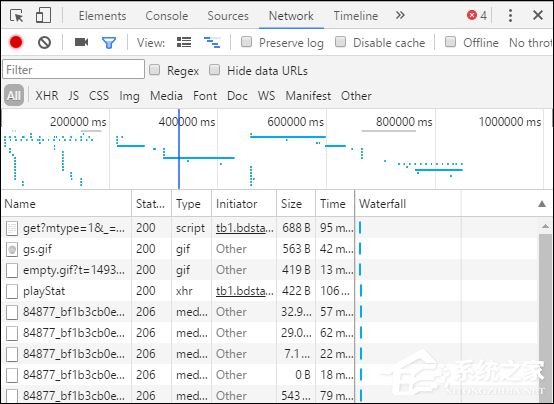
Task: Click the blue timeline overview marker line
Action: pos(179,149)
